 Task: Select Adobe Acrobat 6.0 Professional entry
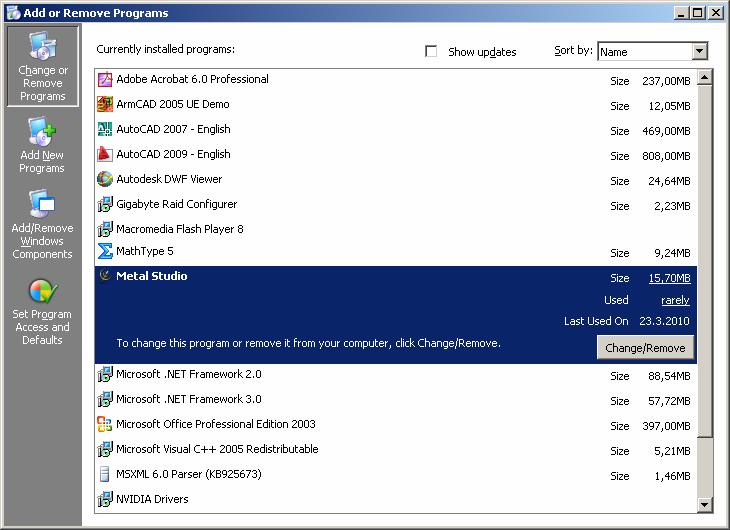coord(396,80)
